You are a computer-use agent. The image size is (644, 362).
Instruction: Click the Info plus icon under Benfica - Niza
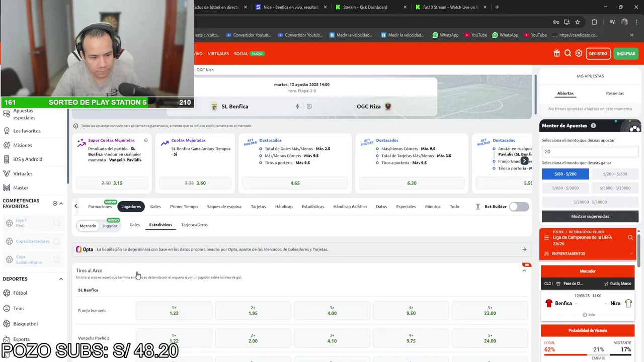(x=585, y=315)
